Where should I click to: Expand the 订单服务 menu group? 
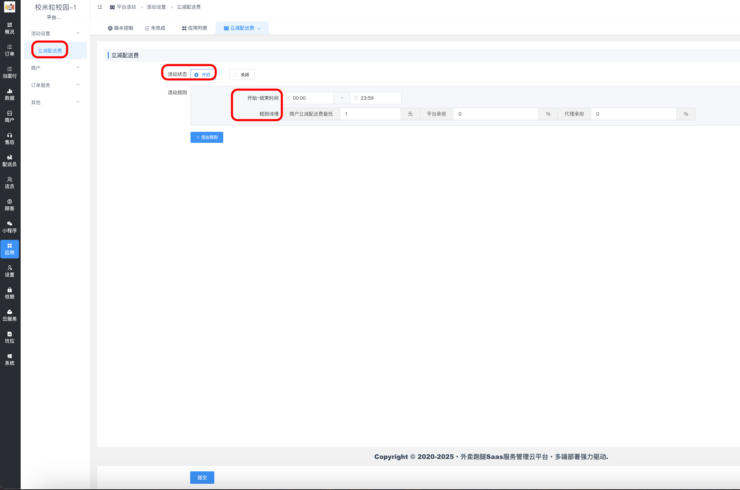coord(78,85)
